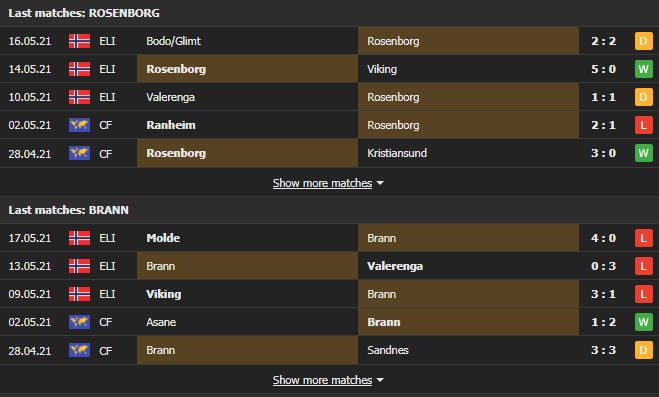The image size is (659, 397).
Task: Click the Norway flag icon in Molde match row
Action: pos(79,238)
